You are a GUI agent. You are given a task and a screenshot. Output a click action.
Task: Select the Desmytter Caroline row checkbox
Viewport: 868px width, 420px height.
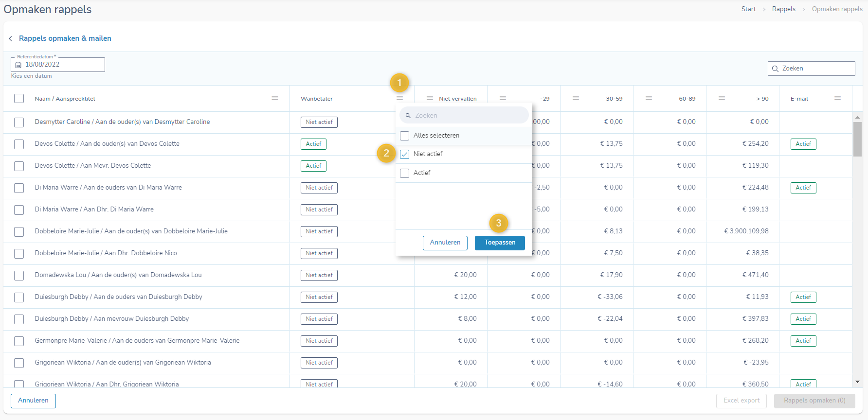click(19, 122)
